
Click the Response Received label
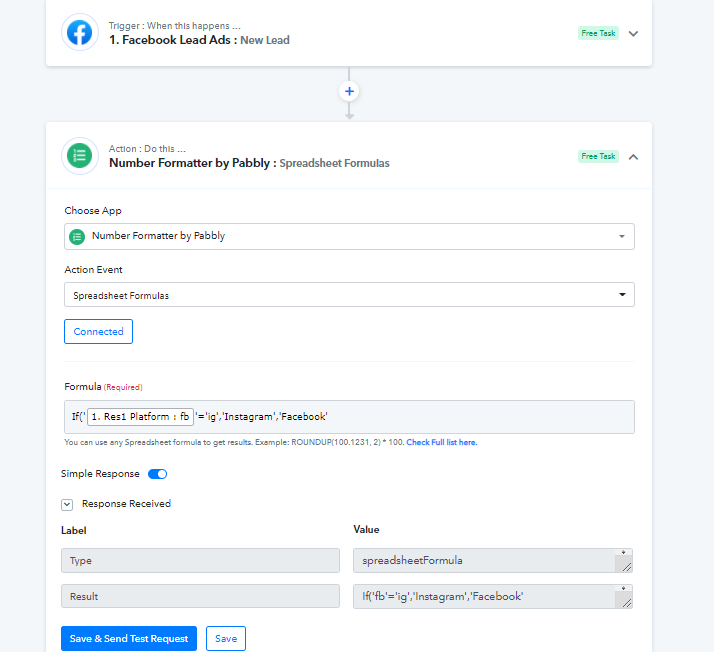tap(126, 504)
